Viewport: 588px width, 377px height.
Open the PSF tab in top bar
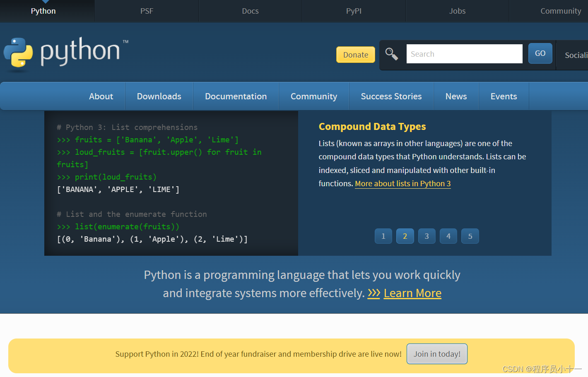click(147, 11)
